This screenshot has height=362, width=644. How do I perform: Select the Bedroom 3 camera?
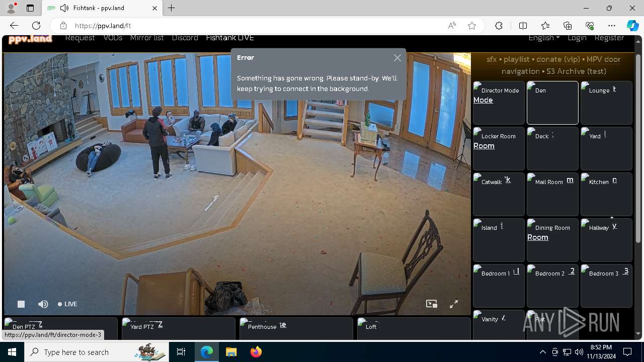pos(606,286)
